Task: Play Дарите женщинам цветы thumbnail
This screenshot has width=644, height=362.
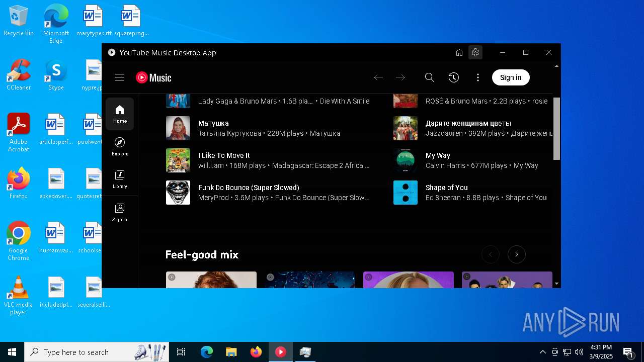Action: pyautogui.click(x=406, y=128)
